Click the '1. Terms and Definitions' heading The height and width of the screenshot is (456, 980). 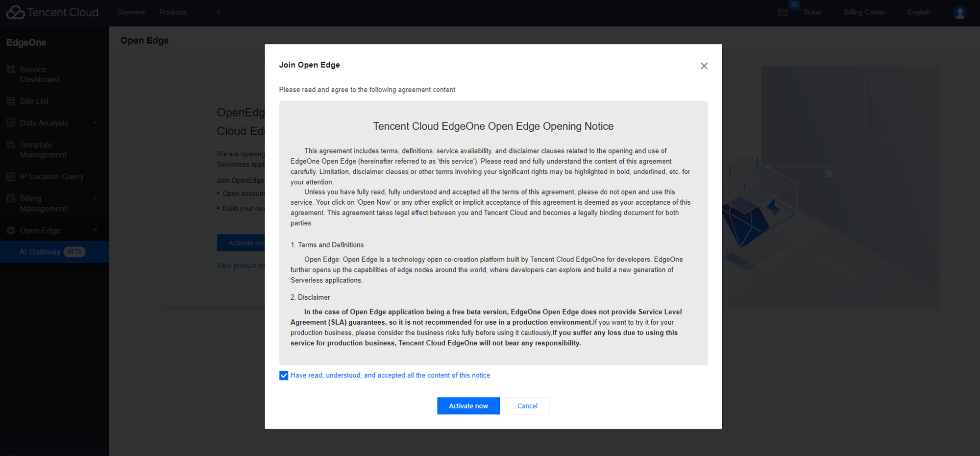point(327,245)
